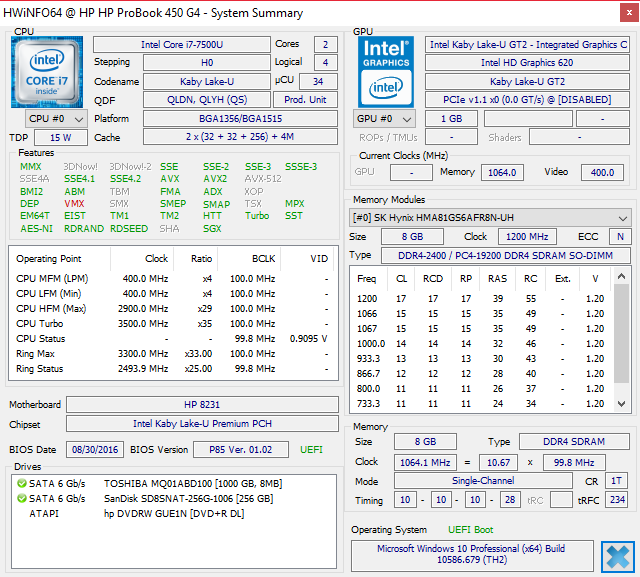Click the Cores value 2
The image size is (640, 577).
(x=326, y=44)
